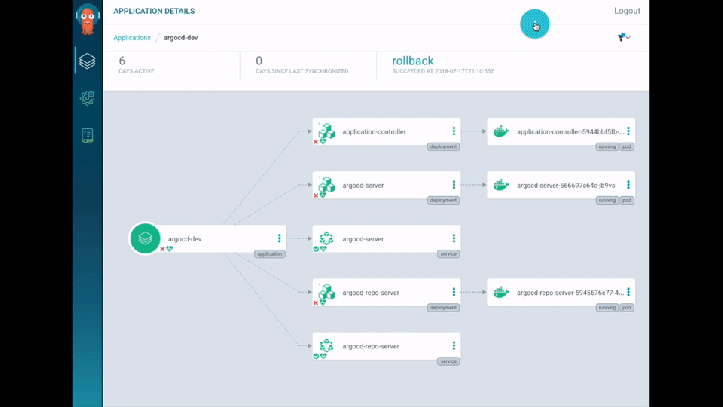Open kebab menu on application-controller deployment
This screenshot has width=723, height=407.
tap(454, 131)
